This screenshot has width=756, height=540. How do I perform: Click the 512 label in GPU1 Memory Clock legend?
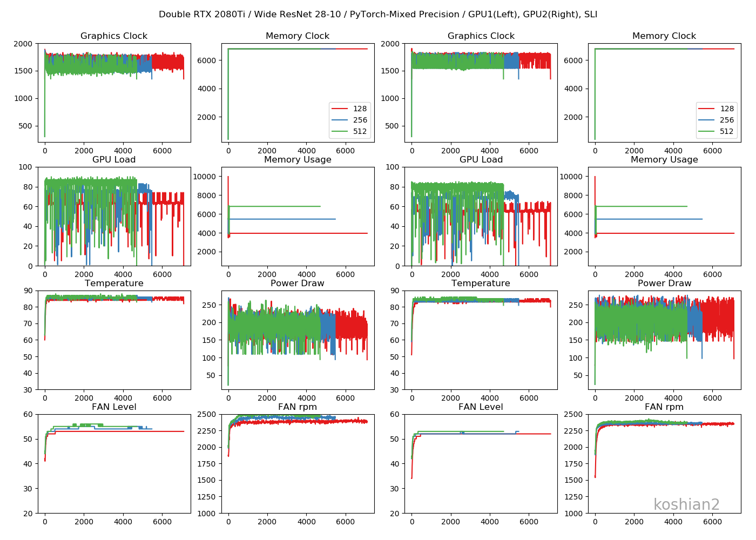[x=360, y=131]
